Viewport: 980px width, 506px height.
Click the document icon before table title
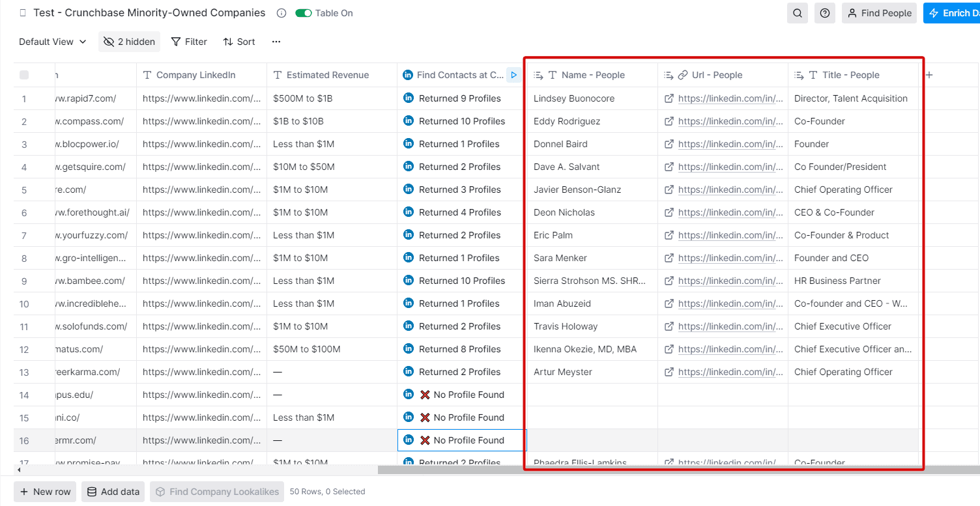click(23, 13)
